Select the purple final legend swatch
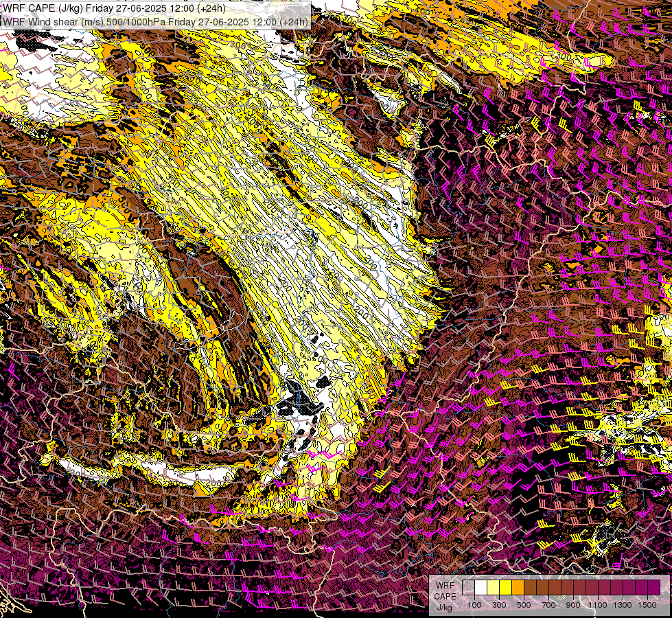This screenshot has width=672, height=618. point(653,587)
